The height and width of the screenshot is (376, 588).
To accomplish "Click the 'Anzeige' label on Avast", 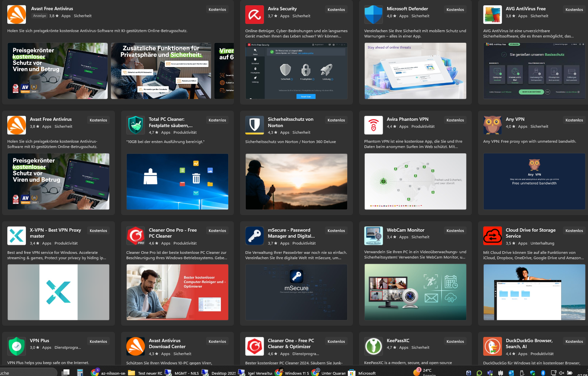I will 40,16.
